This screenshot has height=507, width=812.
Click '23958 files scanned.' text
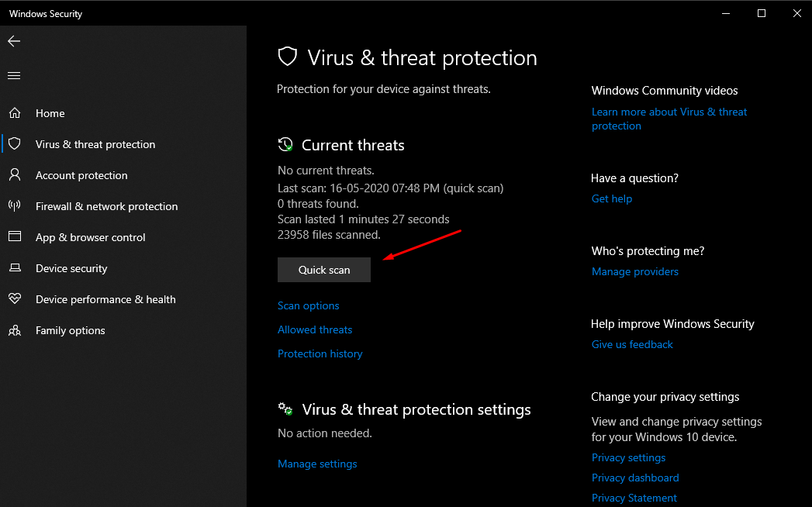click(x=329, y=235)
